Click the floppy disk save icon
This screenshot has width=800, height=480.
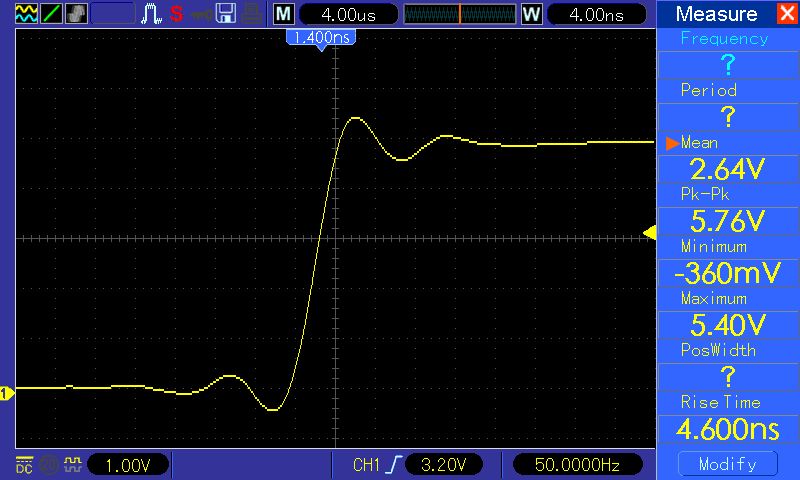coord(226,14)
